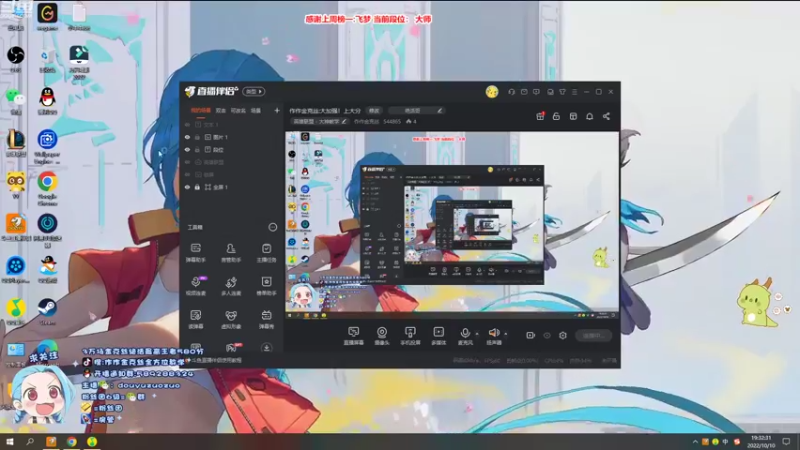
Task: Expand the microphone options arrow
Action: pos(477,334)
